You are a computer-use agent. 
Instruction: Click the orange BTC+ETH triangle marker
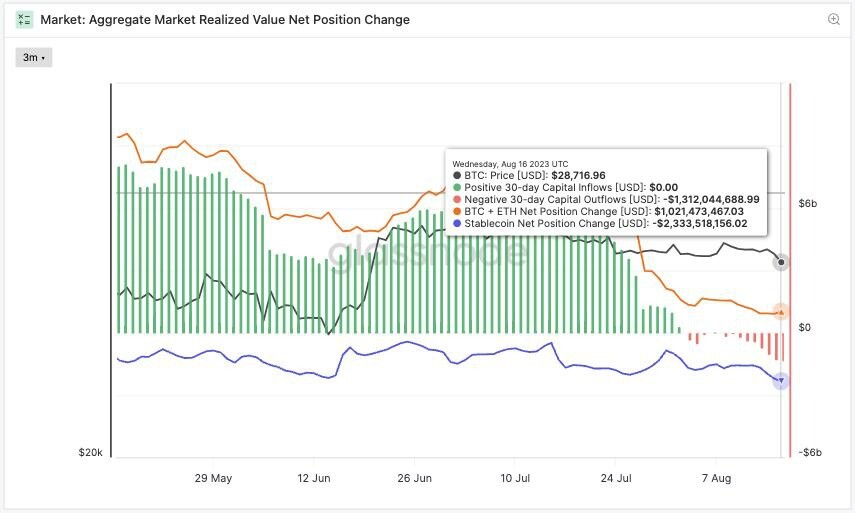(x=781, y=312)
